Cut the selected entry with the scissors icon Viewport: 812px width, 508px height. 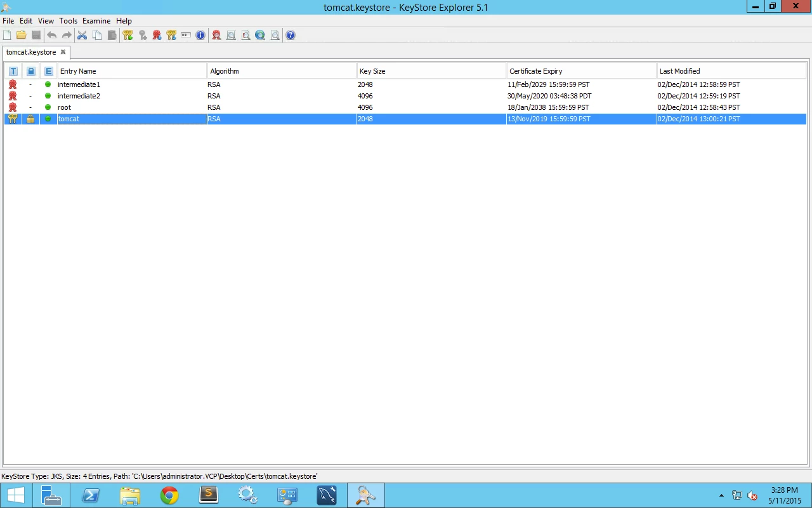[82, 35]
